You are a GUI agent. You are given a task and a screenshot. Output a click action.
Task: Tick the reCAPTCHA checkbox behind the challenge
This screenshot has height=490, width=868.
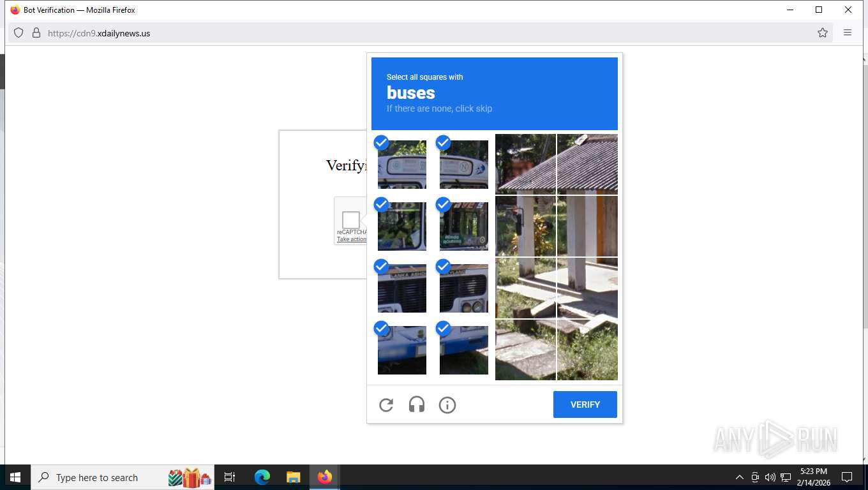351,220
